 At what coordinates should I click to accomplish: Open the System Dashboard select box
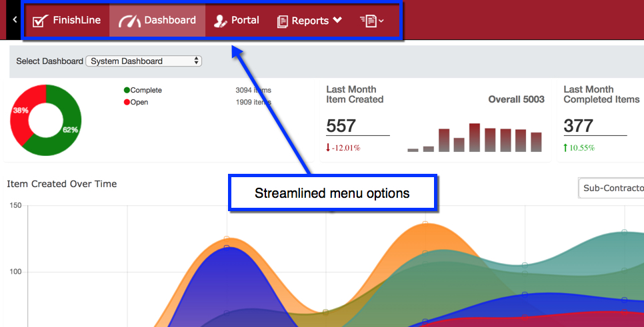click(143, 61)
